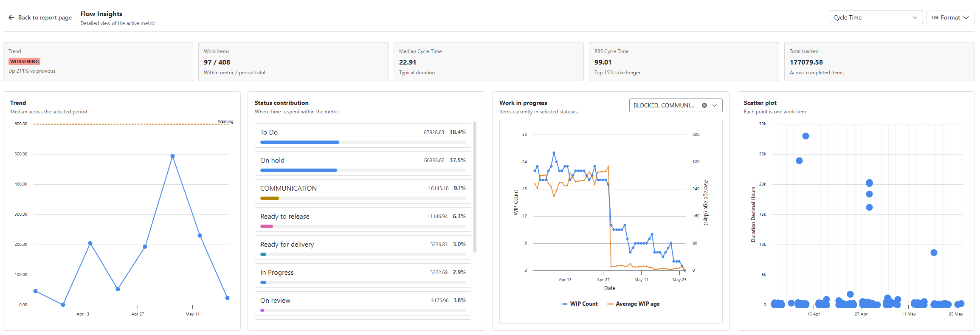The image size is (980, 335).
Task: Click the Flow Insights heading
Action: click(101, 14)
